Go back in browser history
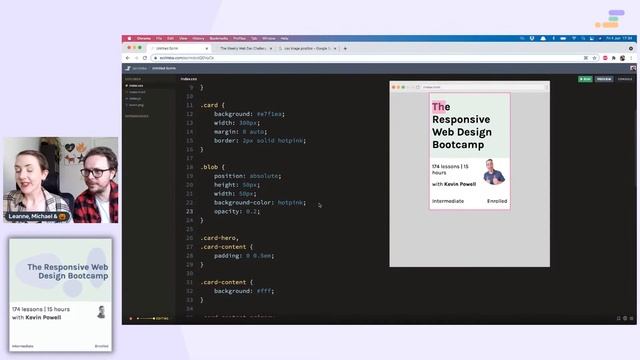This screenshot has height=360, width=640. (x=128, y=58)
